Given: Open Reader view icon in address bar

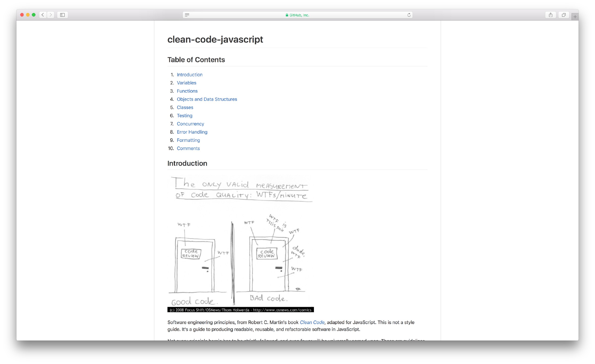Looking at the screenshot, I should pos(187,15).
